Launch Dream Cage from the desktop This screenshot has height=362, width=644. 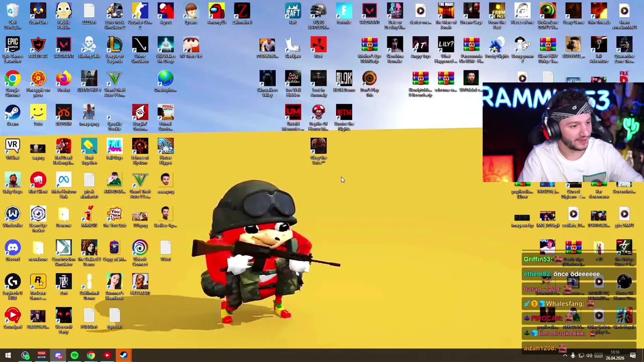(471, 14)
